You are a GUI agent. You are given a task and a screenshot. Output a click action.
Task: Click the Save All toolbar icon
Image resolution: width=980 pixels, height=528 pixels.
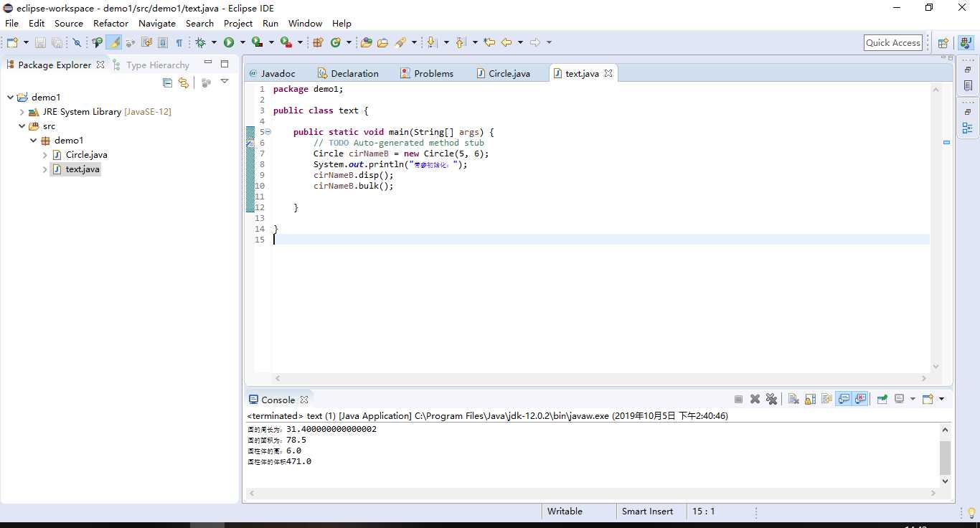(57, 42)
